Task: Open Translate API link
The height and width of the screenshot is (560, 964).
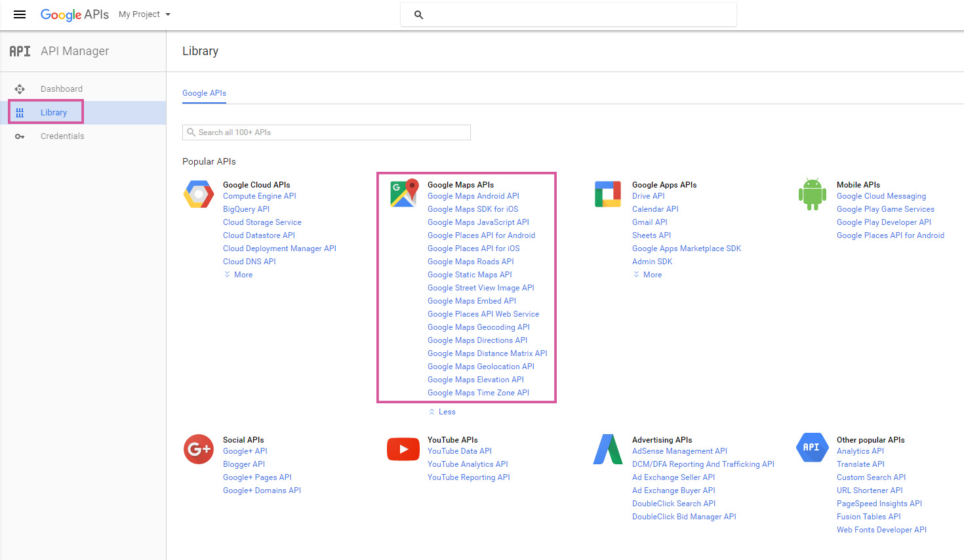Action: (860, 464)
